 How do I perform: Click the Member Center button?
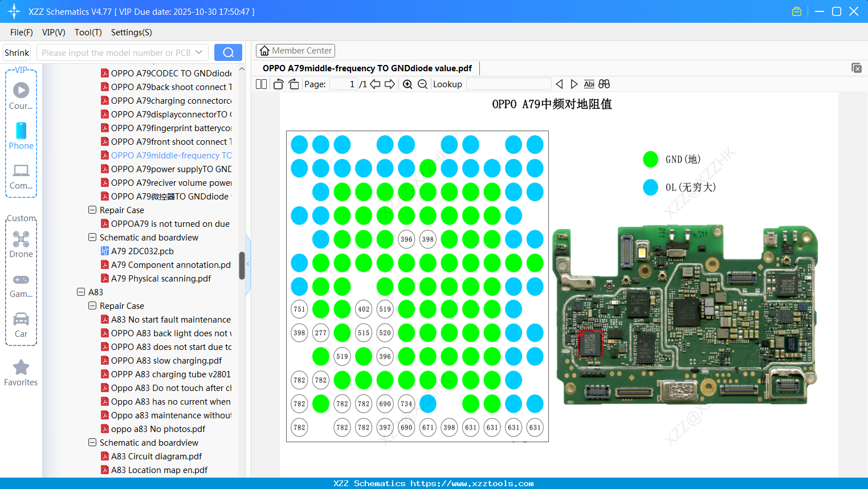[x=295, y=50]
